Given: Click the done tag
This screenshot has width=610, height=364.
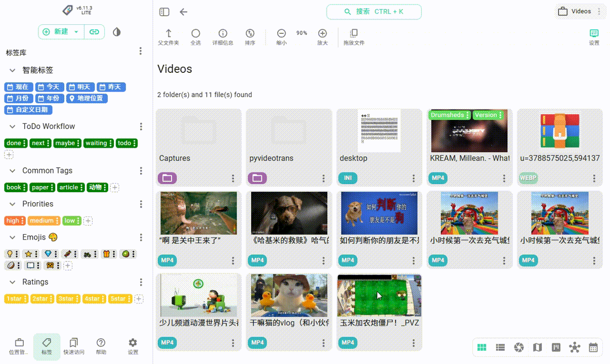Looking at the screenshot, I should [16, 143].
